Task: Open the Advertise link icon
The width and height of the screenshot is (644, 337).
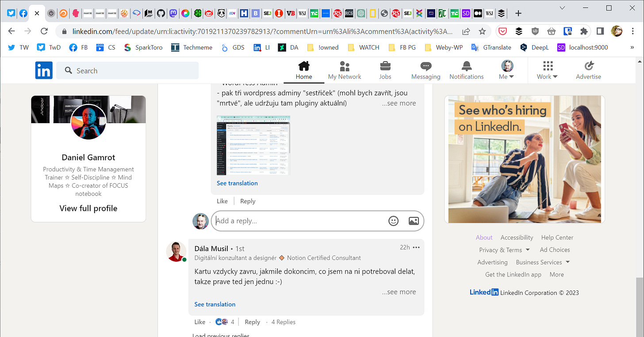Action: pyautogui.click(x=588, y=71)
